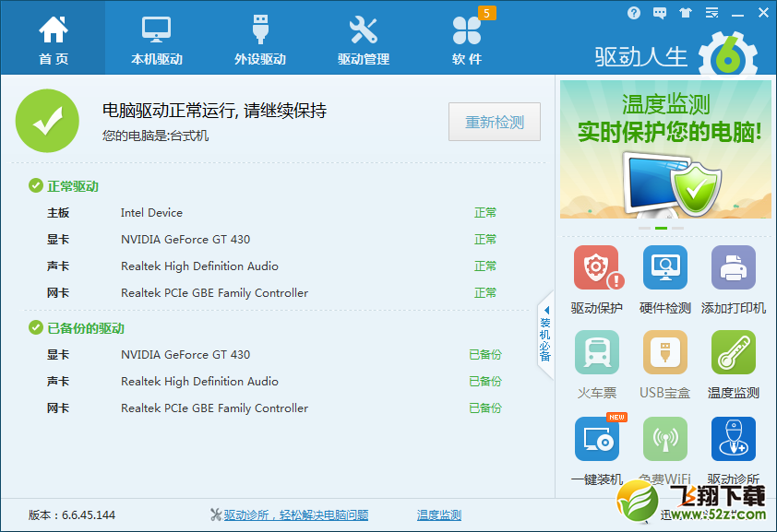
Task: Click 已备份 status for Realtek Audio
Action: tap(485, 381)
